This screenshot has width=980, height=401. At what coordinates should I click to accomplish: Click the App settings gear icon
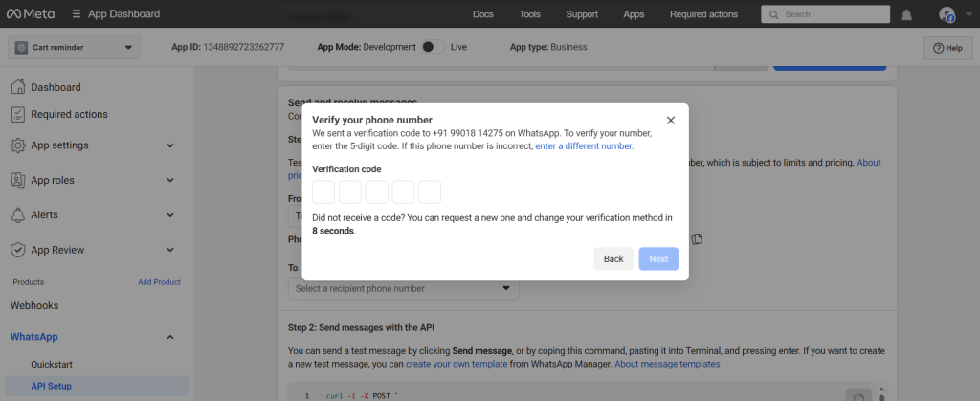click(x=17, y=145)
